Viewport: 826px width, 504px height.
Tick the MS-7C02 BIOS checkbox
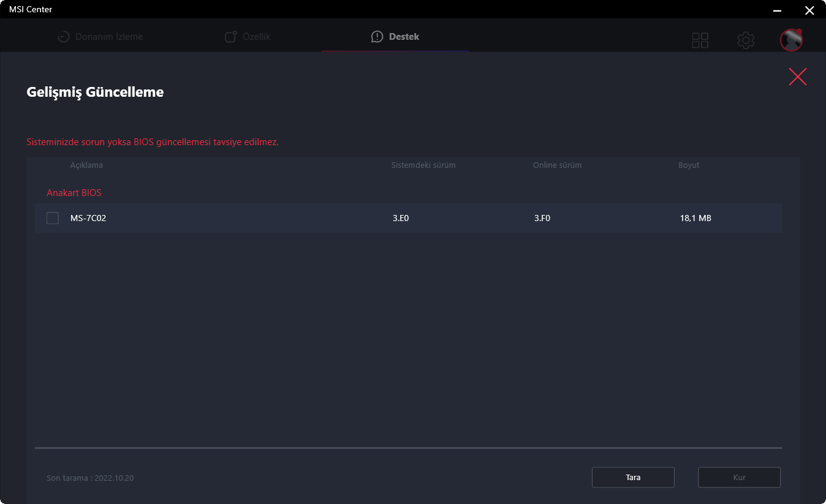point(53,218)
